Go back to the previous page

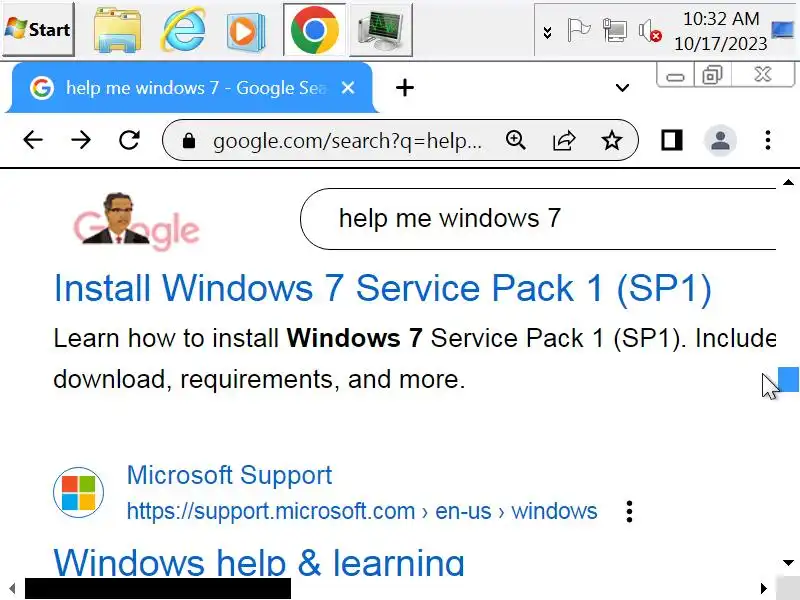pos(33,140)
